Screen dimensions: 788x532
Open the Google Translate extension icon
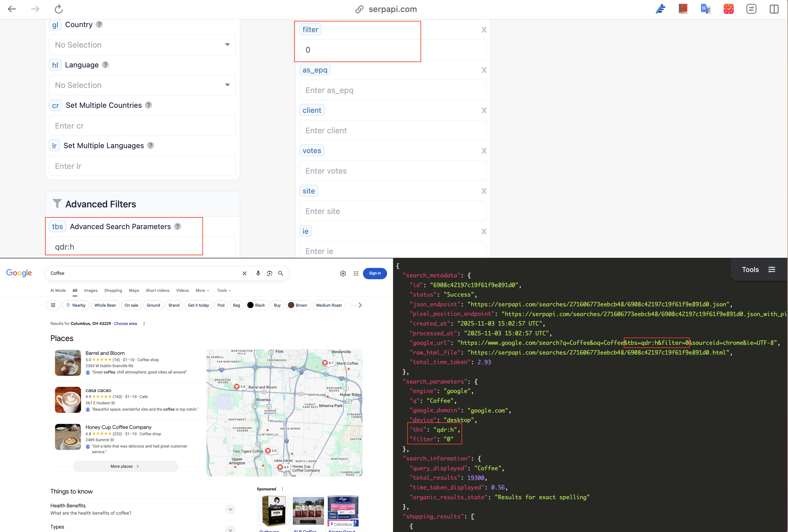click(x=706, y=9)
